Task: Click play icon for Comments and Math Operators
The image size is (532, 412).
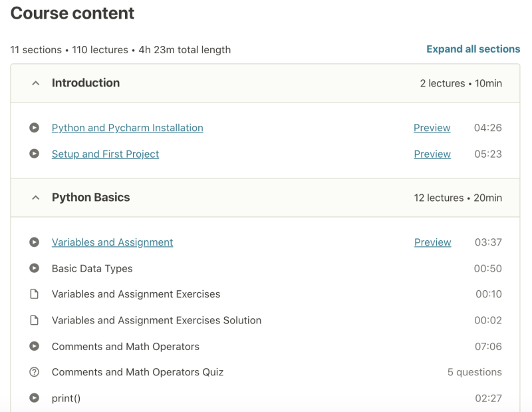Action: (x=35, y=346)
